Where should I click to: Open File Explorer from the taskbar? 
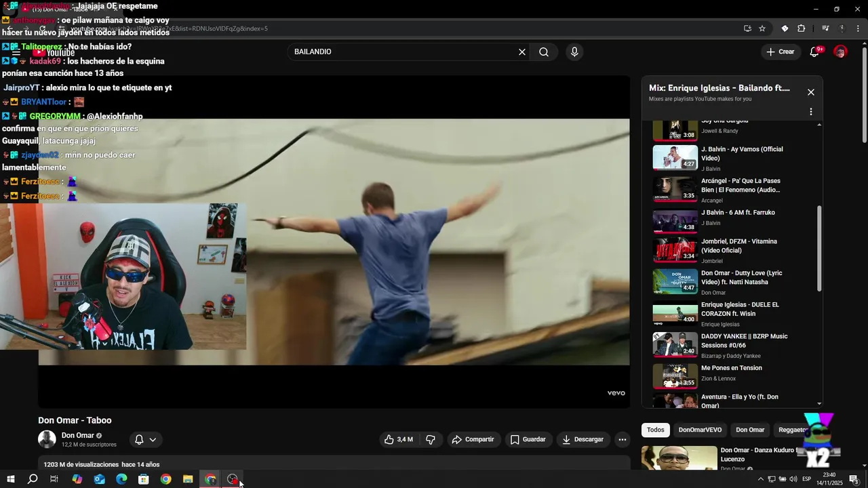pos(188,479)
